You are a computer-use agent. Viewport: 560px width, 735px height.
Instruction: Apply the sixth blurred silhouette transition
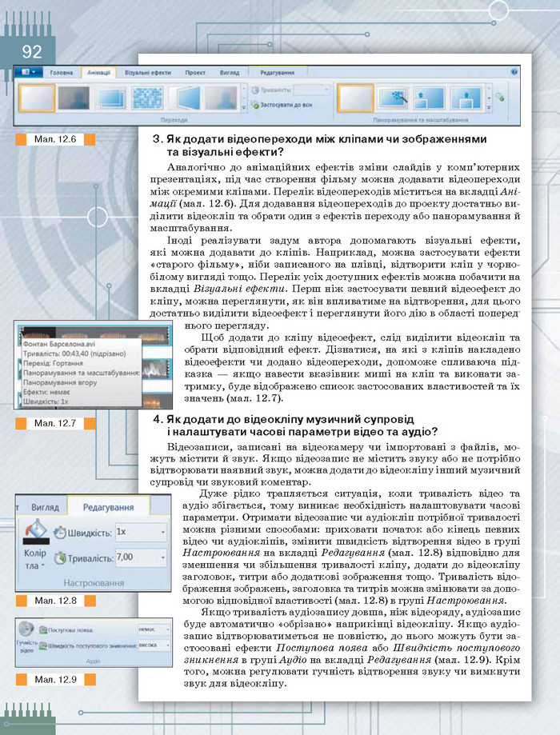point(222,98)
